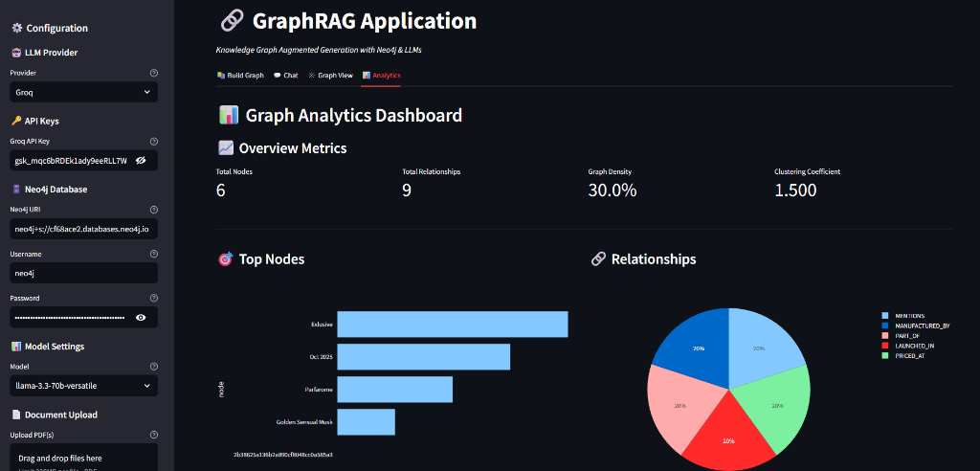Click the Golden Sensual Musk bar
The height and width of the screenshot is (471, 980).
pos(367,421)
